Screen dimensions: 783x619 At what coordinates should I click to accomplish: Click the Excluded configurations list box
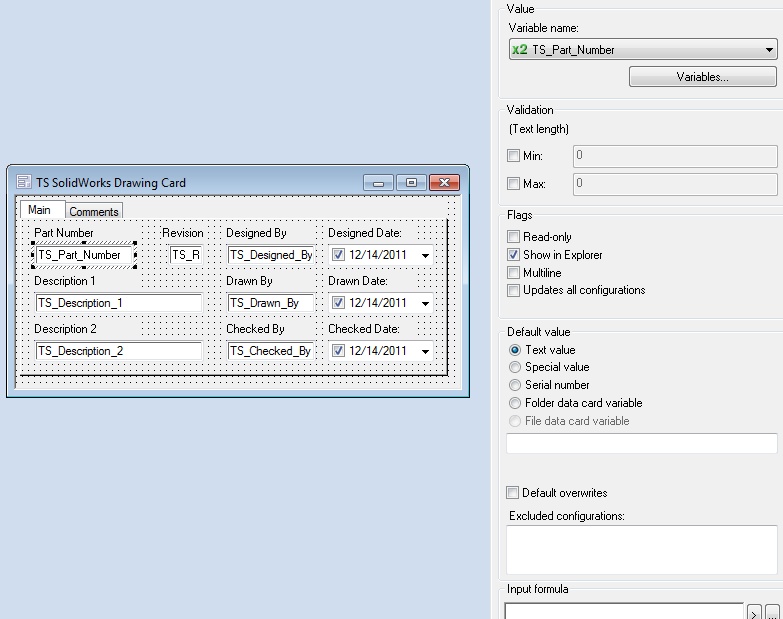(x=642, y=550)
